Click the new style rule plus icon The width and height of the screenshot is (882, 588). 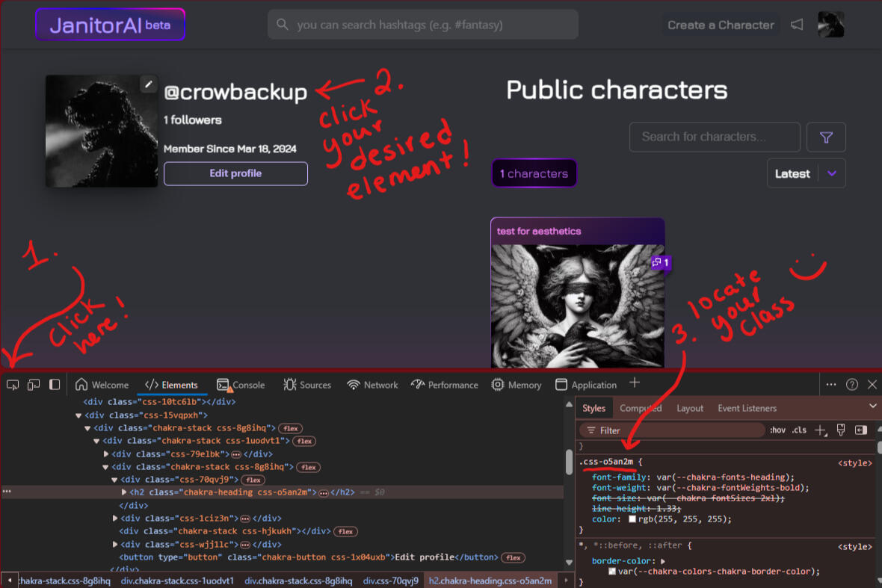click(x=821, y=430)
